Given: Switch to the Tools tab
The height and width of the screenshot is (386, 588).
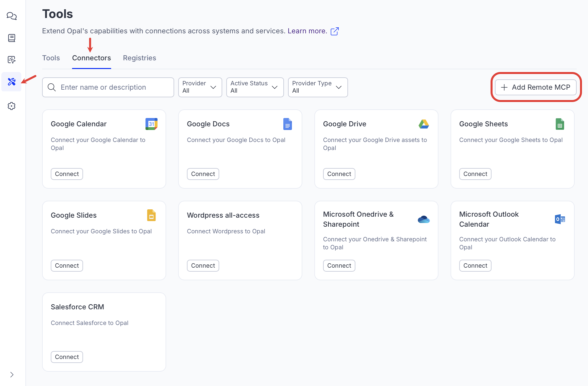Looking at the screenshot, I should (51, 58).
